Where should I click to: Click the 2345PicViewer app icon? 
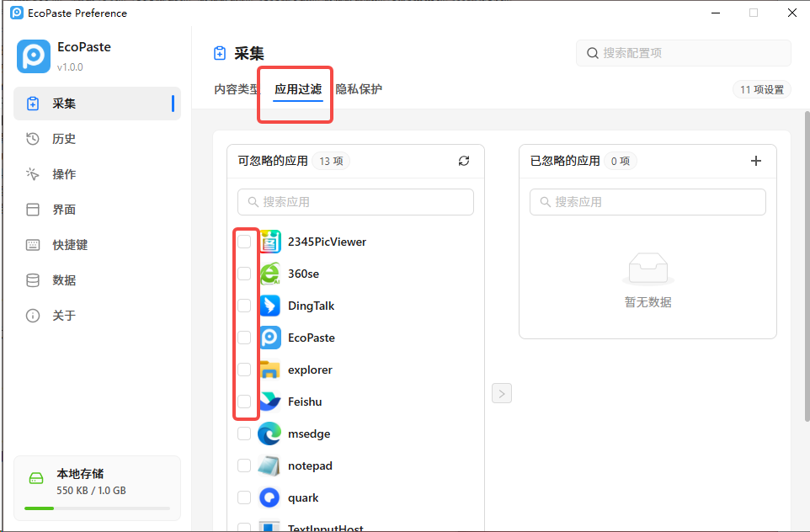click(269, 242)
